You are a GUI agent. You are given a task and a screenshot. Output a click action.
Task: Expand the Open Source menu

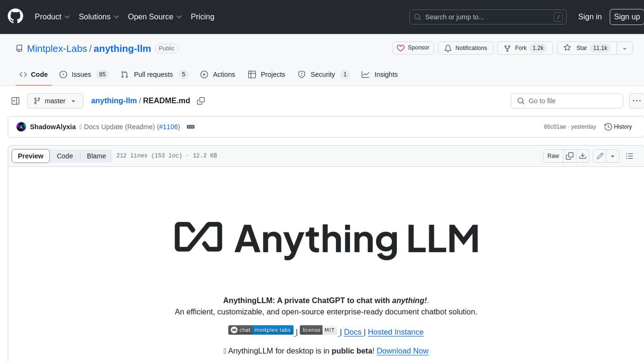tap(155, 17)
